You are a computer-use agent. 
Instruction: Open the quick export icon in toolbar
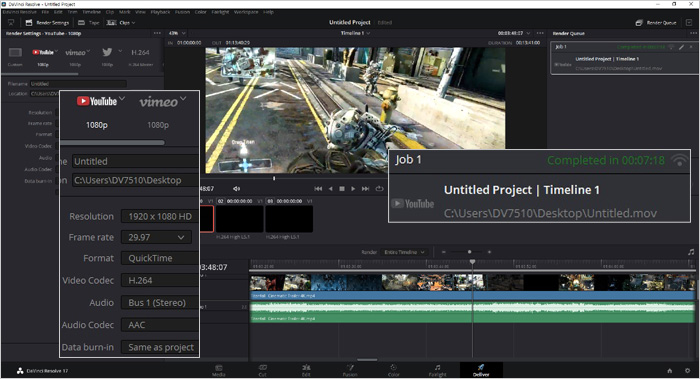[x=11, y=22]
